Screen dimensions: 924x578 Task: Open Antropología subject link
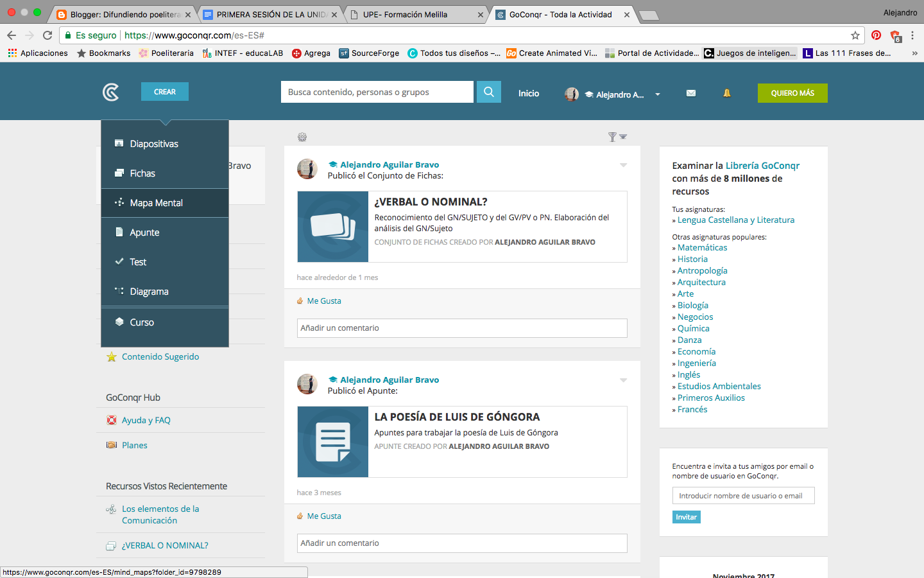click(703, 270)
